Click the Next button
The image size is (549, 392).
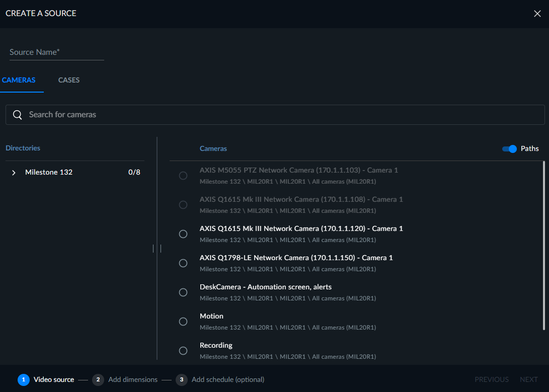[528, 380]
